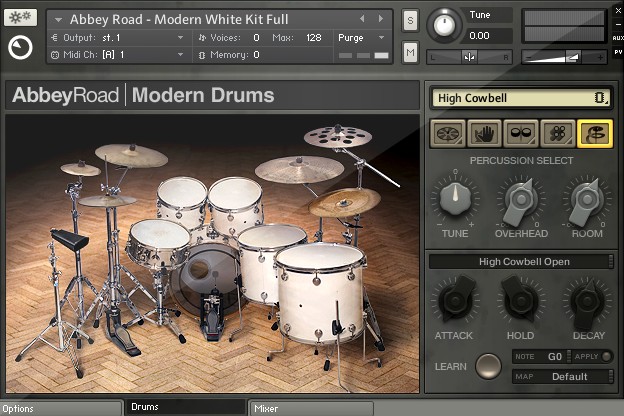Minimize instrument with the dash button

618,24
